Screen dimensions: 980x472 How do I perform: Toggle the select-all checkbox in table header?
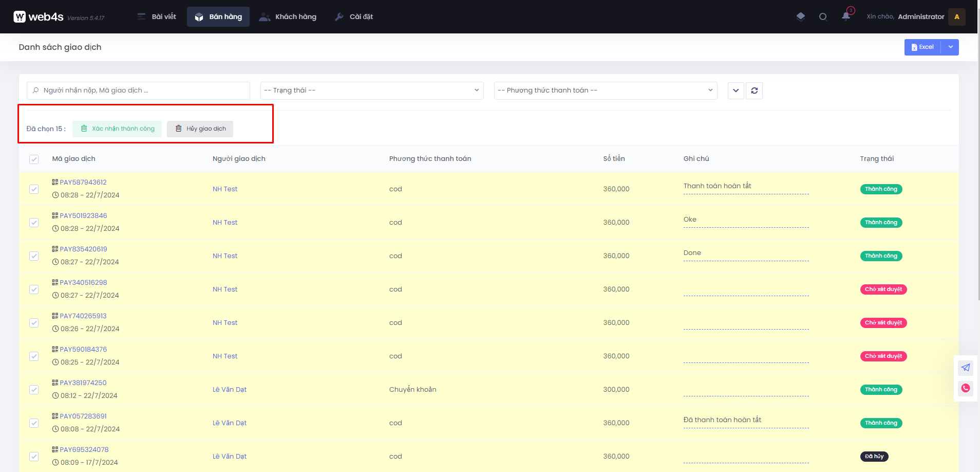[34, 159]
